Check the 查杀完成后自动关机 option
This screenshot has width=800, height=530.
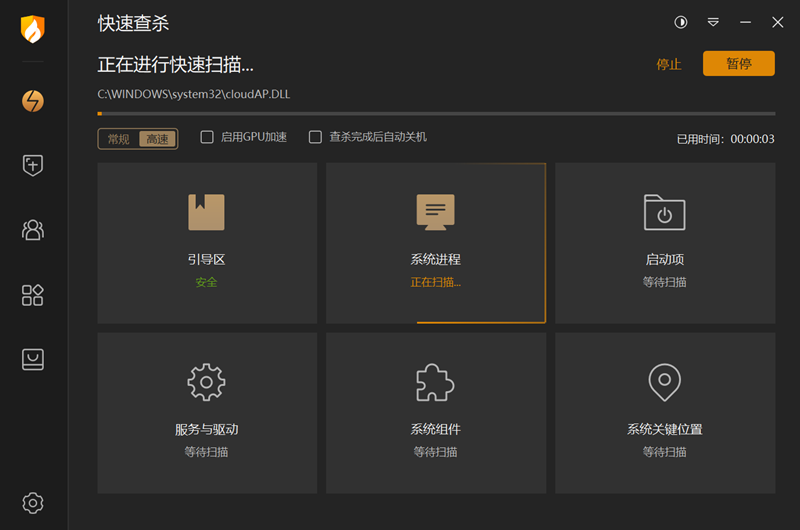[x=315, y=137]
